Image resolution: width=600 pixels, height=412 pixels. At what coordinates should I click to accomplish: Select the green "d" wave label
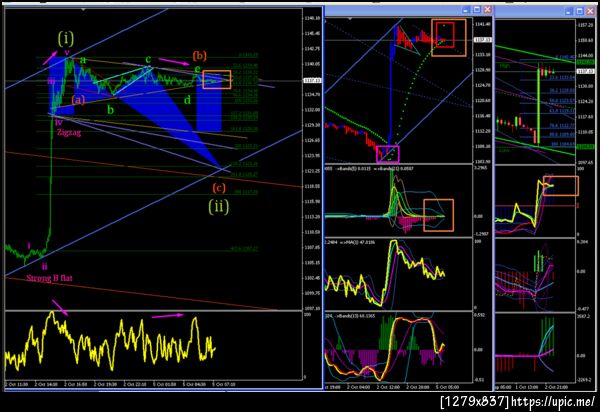click(187, 100)
